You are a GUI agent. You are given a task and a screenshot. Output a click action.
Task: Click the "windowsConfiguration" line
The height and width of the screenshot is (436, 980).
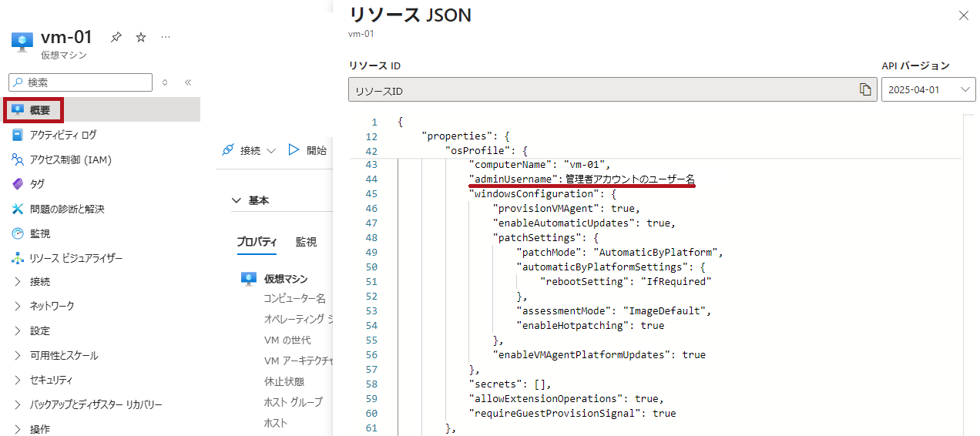coord(543,194)
